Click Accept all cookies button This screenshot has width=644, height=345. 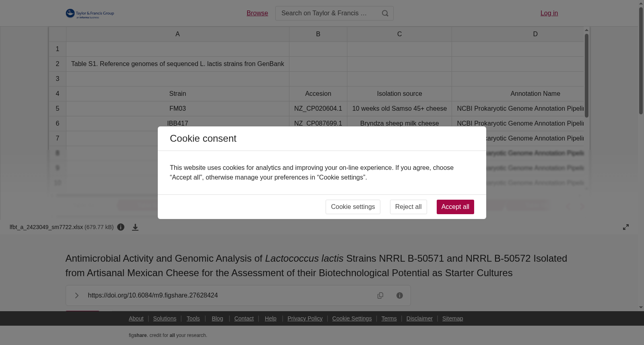[x=455, y=207]
